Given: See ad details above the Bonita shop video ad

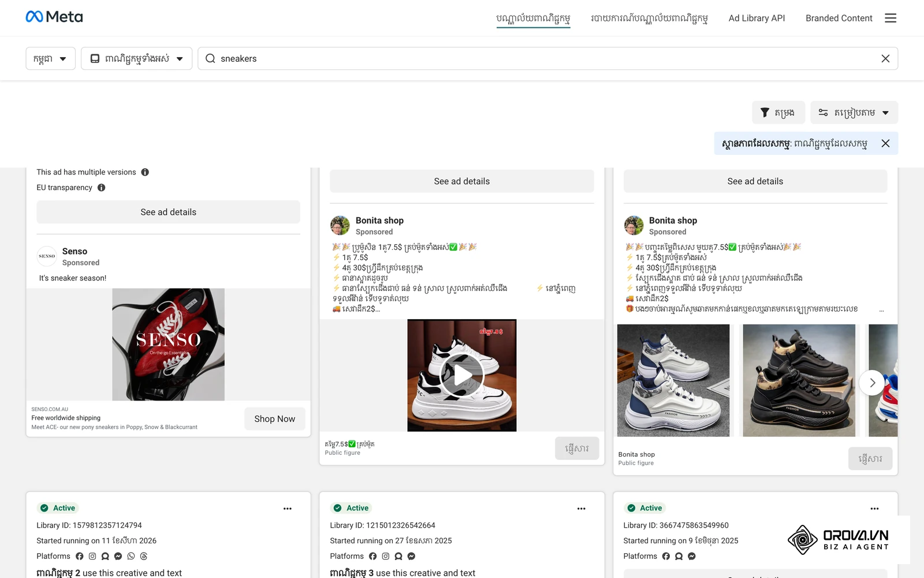Looking at the screenshot, I should pos(461,181).
